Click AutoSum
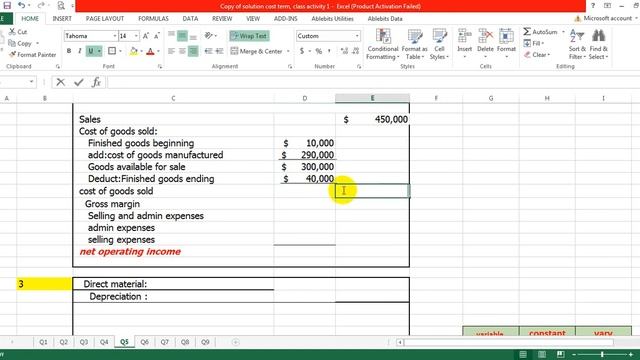 (541, 32)
